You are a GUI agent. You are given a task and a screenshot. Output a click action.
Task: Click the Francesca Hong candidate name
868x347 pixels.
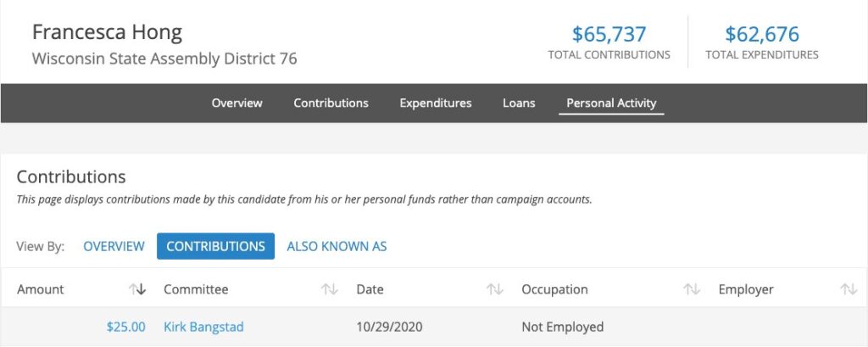[x=107, y=33]
